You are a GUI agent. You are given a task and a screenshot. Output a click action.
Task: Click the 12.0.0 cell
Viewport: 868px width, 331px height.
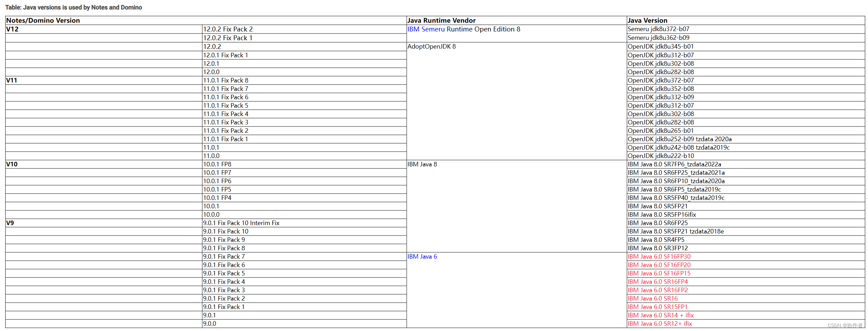[x=304, y=72]
